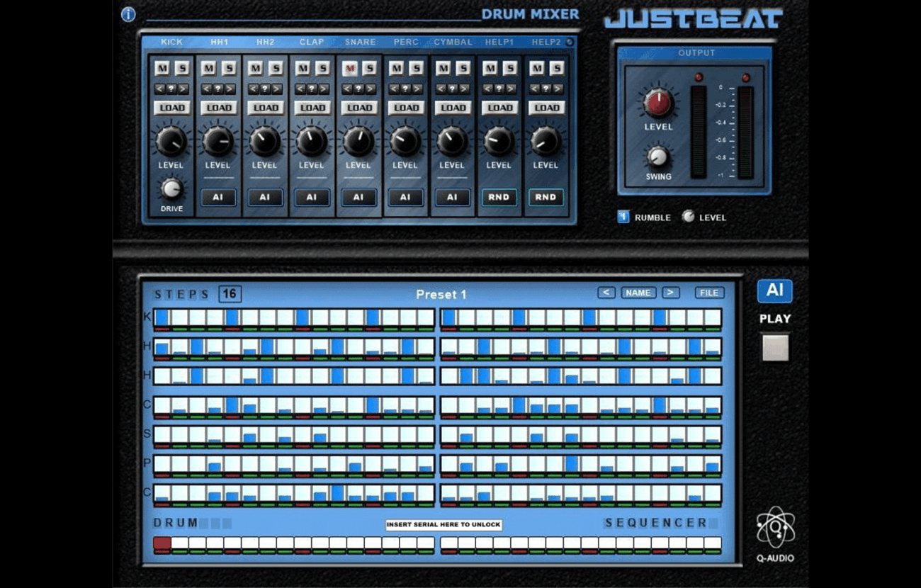Solo the KICK channel
The width and height of the screenshot is (921, 588).
182,68
